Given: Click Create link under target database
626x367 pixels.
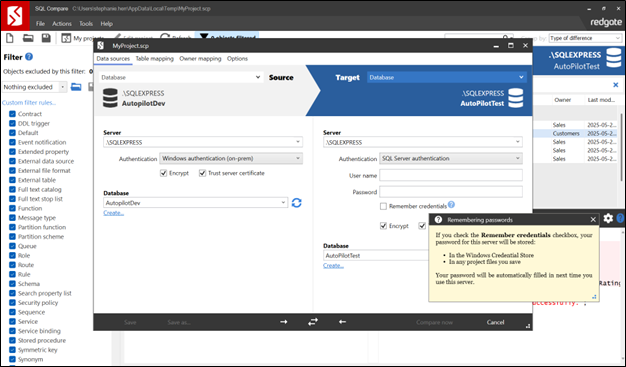Looking at the screenshot, I should [333, 266].
